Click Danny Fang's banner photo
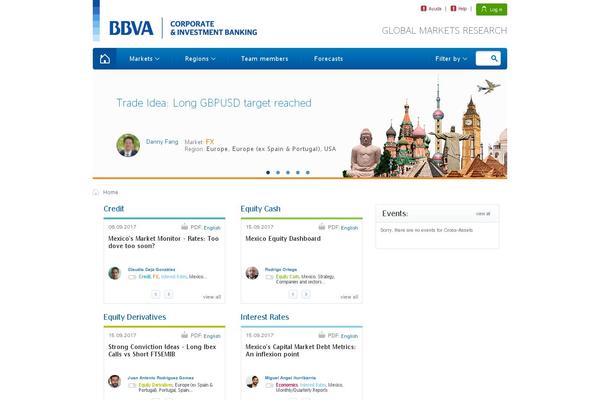This screenshot has height=400, width=600. tap(128, 145)
